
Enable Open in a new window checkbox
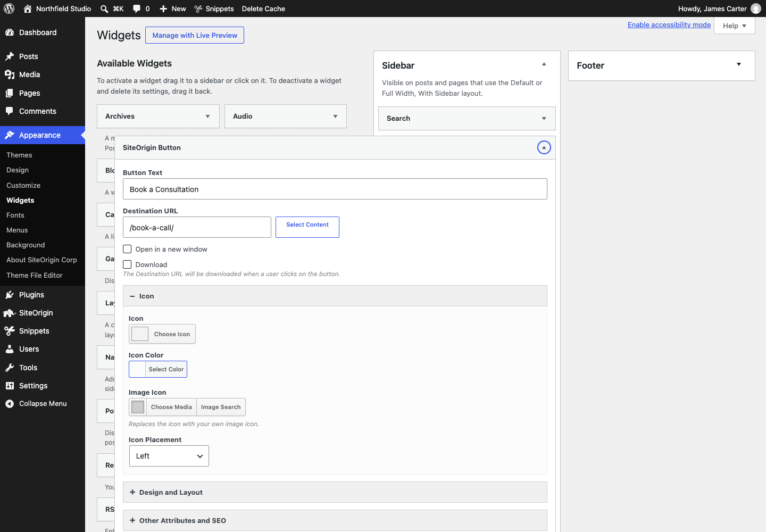coord(127,249)
